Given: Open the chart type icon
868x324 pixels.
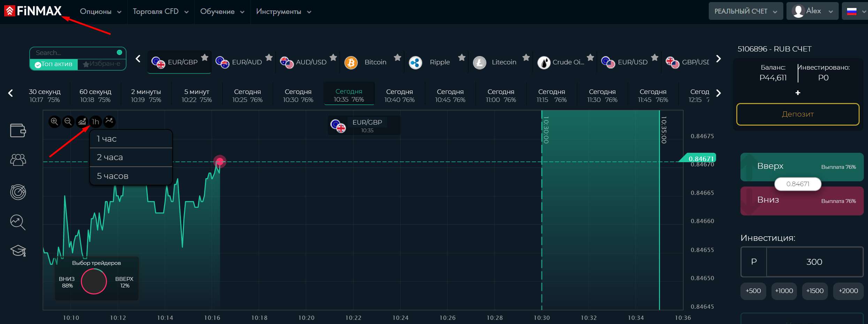Looking at the screenshot, I should [x=82, y=121].
